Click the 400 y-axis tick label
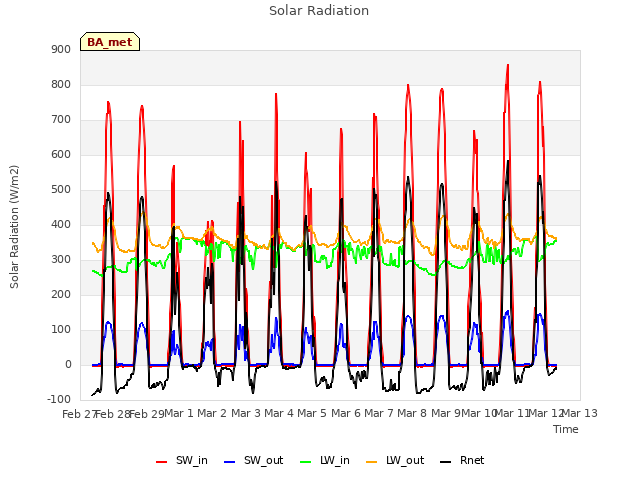 [61, 224]
